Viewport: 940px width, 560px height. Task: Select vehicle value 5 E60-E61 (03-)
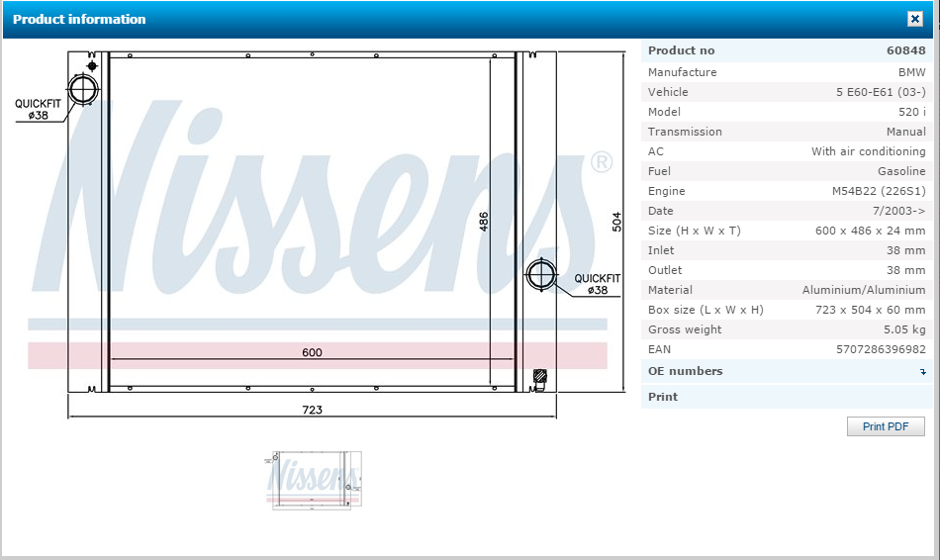881,92
